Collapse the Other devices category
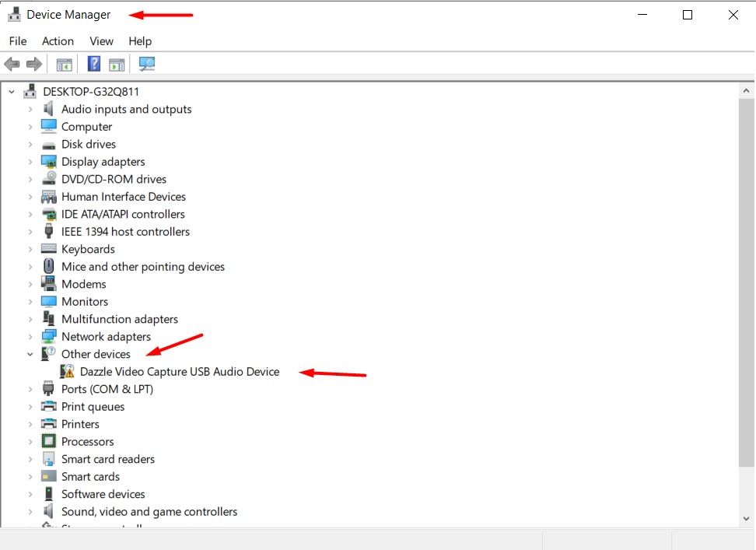 pyautogui.click(x=30, y=354)
